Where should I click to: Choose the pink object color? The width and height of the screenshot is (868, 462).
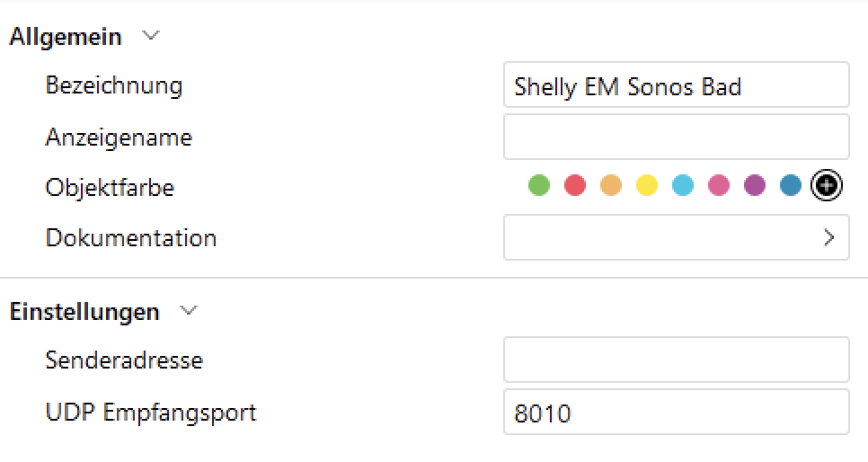coord(719,186)
